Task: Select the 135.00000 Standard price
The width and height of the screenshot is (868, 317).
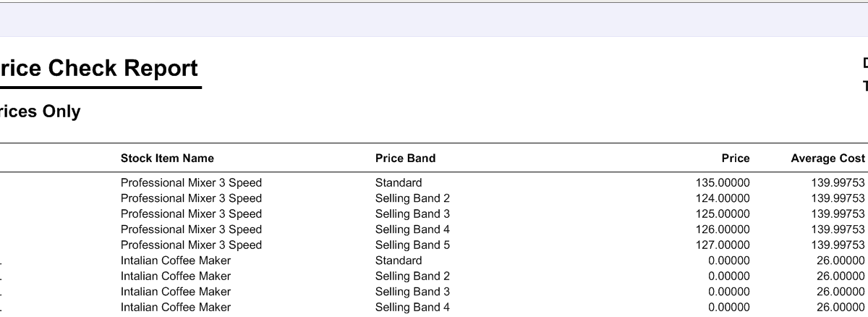Action: pos(723,182)
